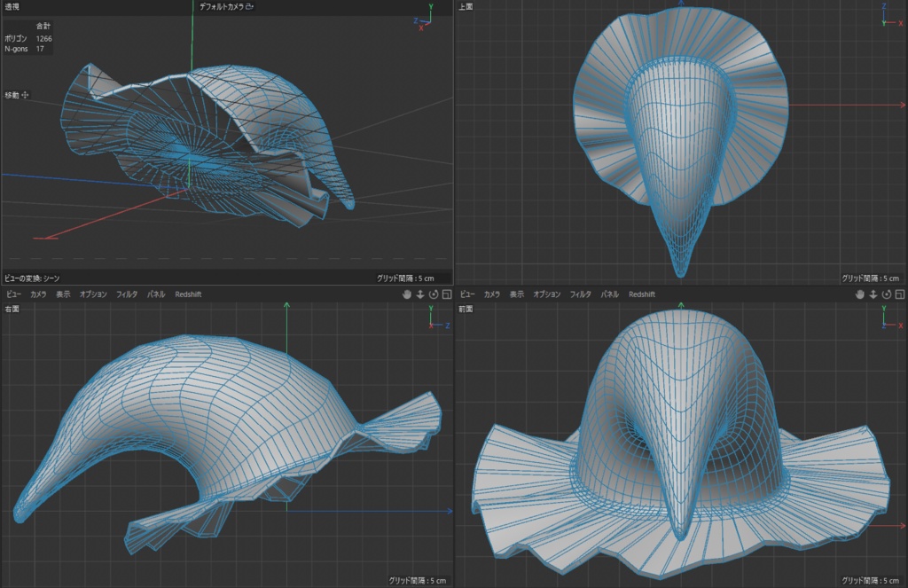Image resolution: width=908 pixels, height=588 pixels.
Task: Toggle maximize for the front view panel
Action: [x=901, y=294]
